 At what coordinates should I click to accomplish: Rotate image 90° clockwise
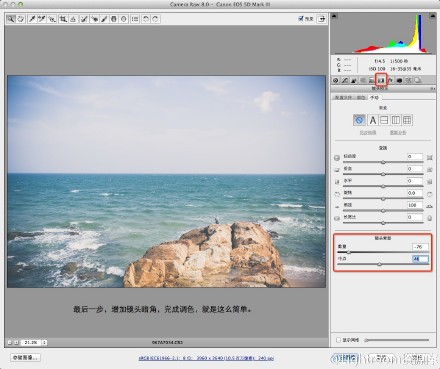156,19
